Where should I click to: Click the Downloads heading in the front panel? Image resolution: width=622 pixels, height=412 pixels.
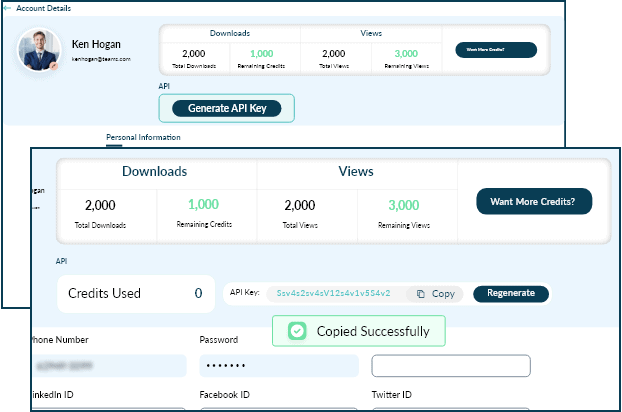(x=155, y=171)
